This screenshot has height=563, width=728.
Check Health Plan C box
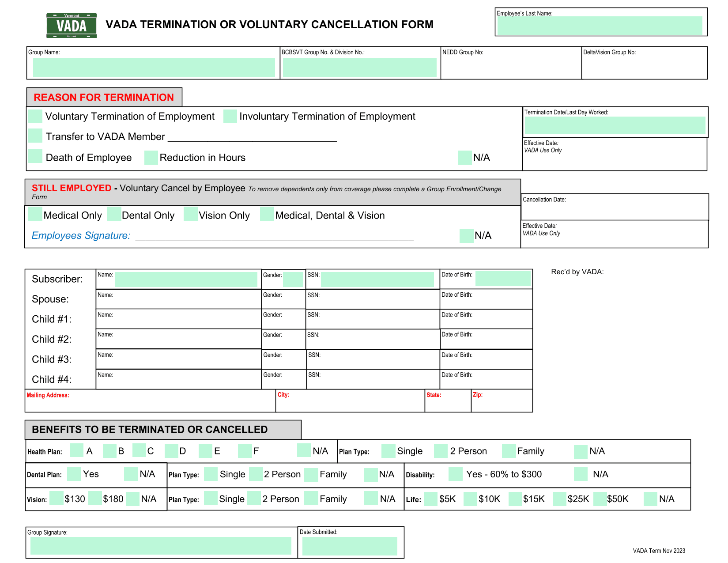139,450
